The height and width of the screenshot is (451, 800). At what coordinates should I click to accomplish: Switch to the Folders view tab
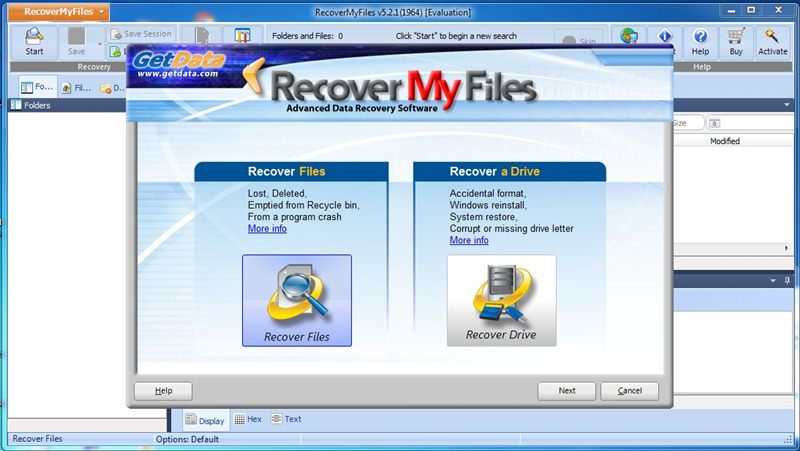(37, 87)
